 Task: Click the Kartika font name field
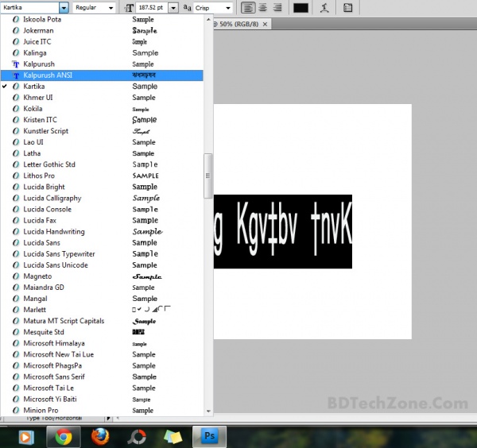[x=30, y=8]
